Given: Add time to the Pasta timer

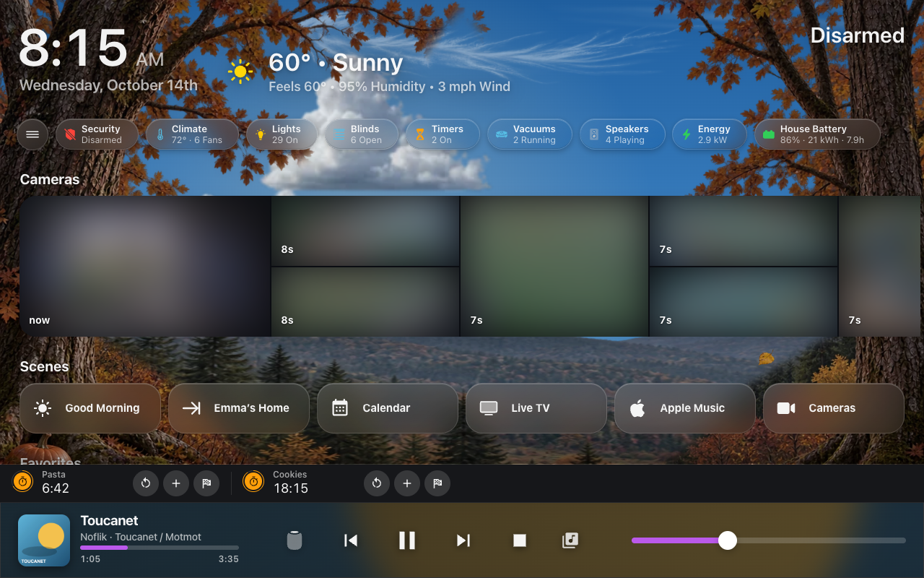Looking at the screenshot, I should point(176,483).
